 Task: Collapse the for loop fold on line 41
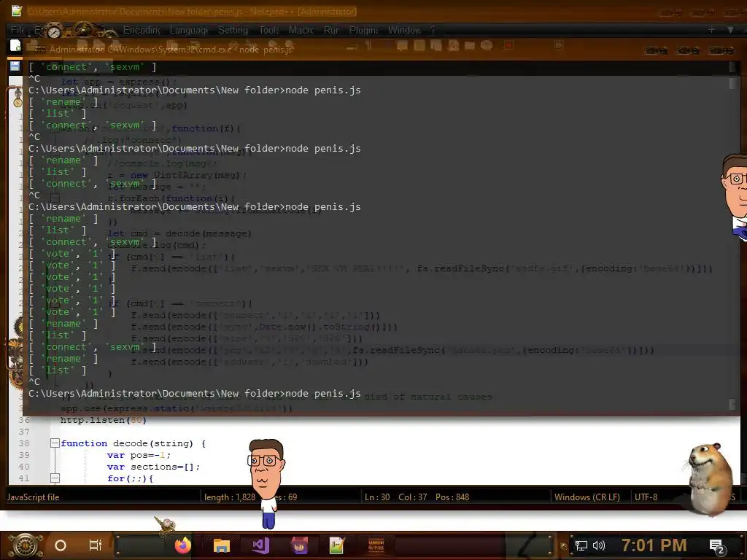[55, 478]
